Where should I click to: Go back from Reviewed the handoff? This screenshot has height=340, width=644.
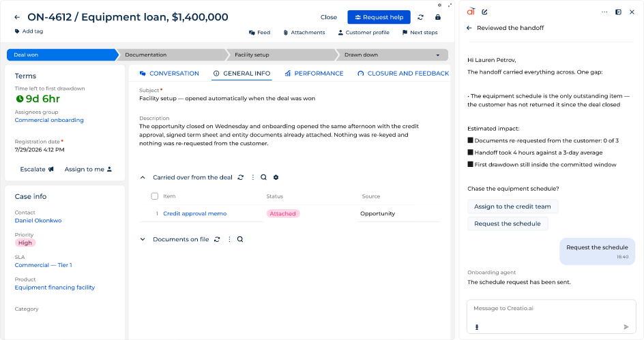(x=469, y=28)
